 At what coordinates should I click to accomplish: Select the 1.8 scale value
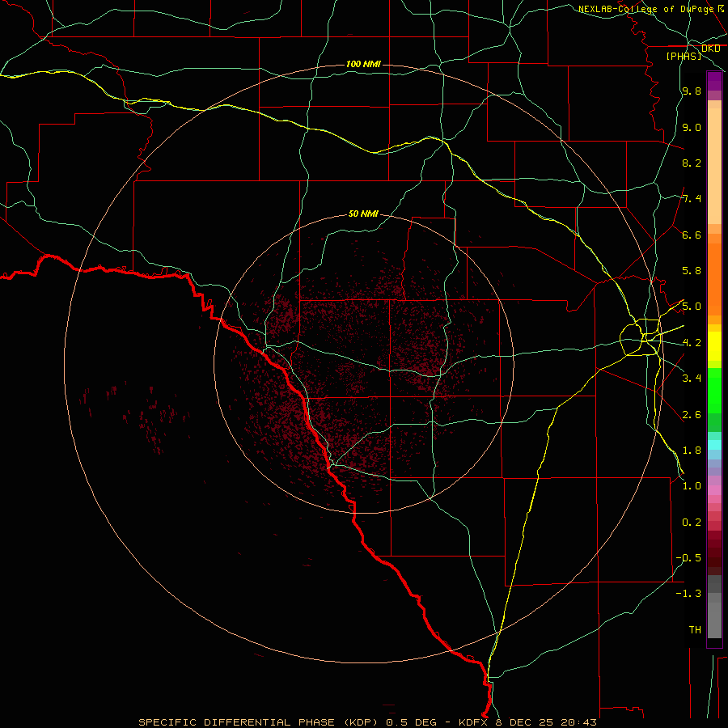[x=692, y=451]
